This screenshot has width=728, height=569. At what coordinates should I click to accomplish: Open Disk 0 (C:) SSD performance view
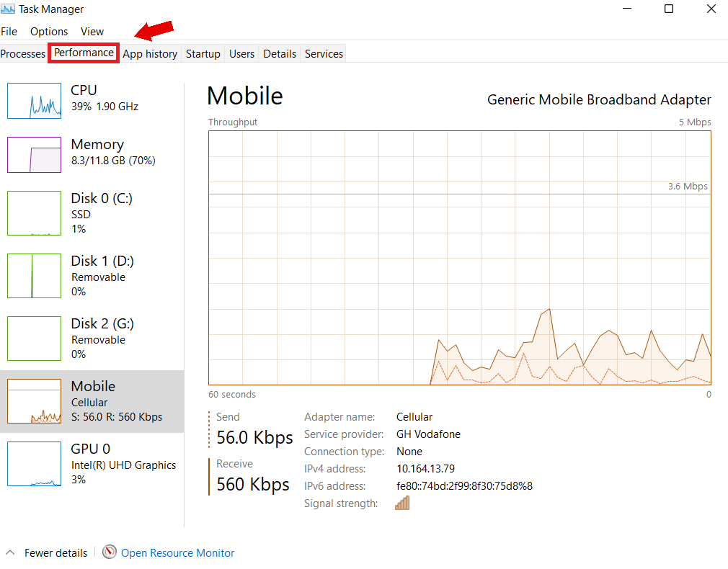click(x=92, y=212)
